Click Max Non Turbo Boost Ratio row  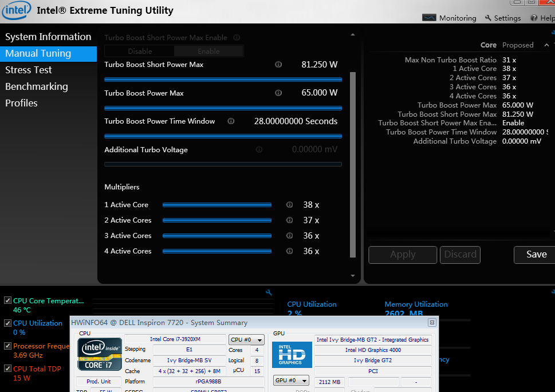pos(460,60)
